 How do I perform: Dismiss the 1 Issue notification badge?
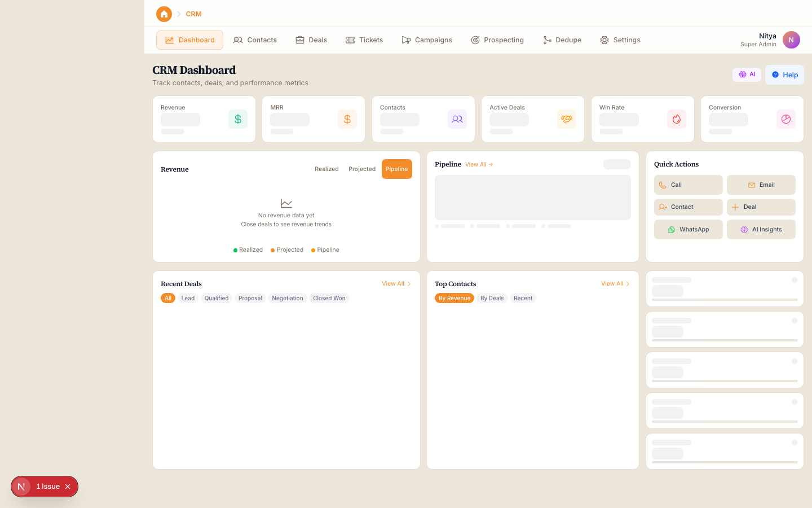(68, 487)
